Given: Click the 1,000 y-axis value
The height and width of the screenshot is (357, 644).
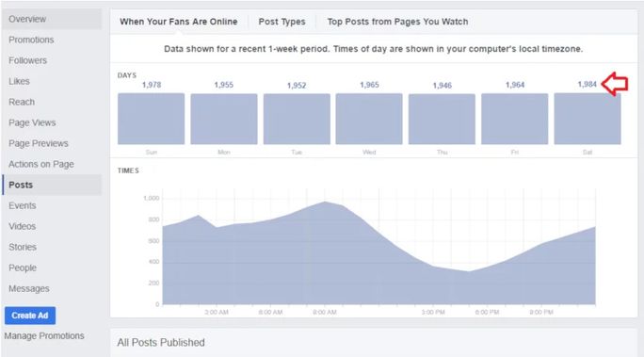Looking at the screenshot, I should coord(152,199).
